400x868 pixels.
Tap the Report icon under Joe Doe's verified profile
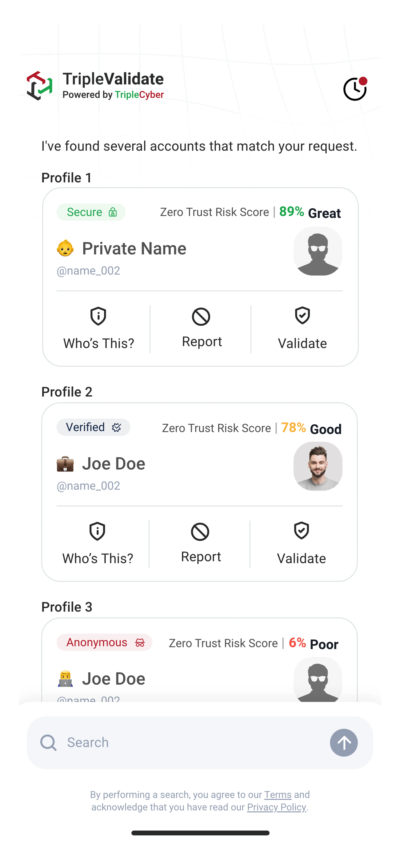pyautogui.click(x=200, y=532)
